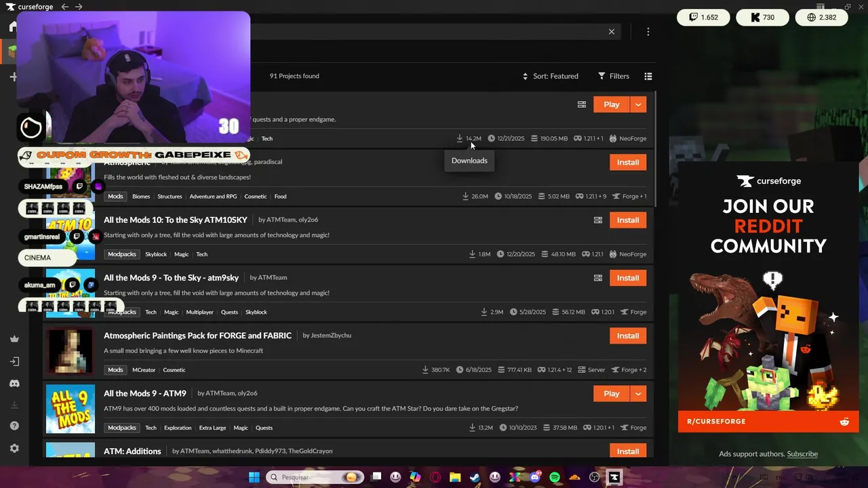Image resolution: width=868 pixels, height=488 pixels.
Task: Open the help question mark icon
Action: tap(14, 426)
